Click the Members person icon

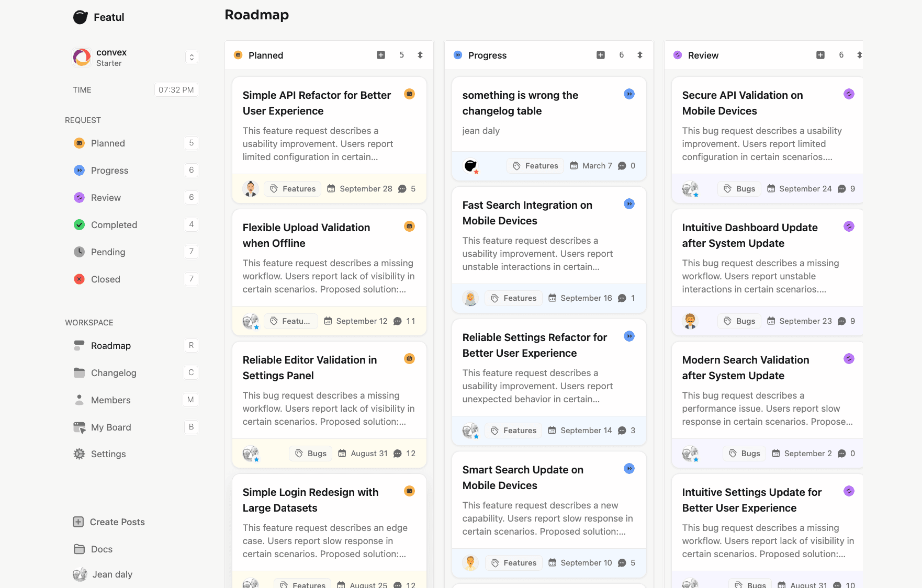(79, 400)
